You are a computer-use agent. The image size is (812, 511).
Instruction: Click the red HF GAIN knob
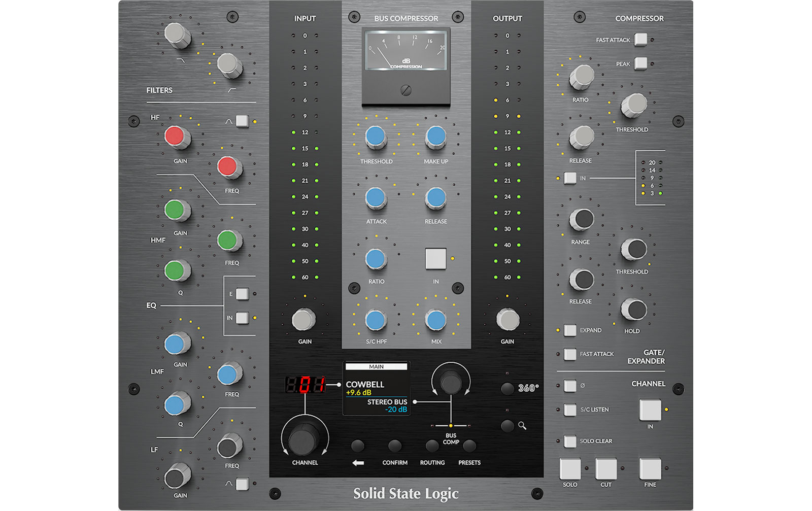click(177, 138)
